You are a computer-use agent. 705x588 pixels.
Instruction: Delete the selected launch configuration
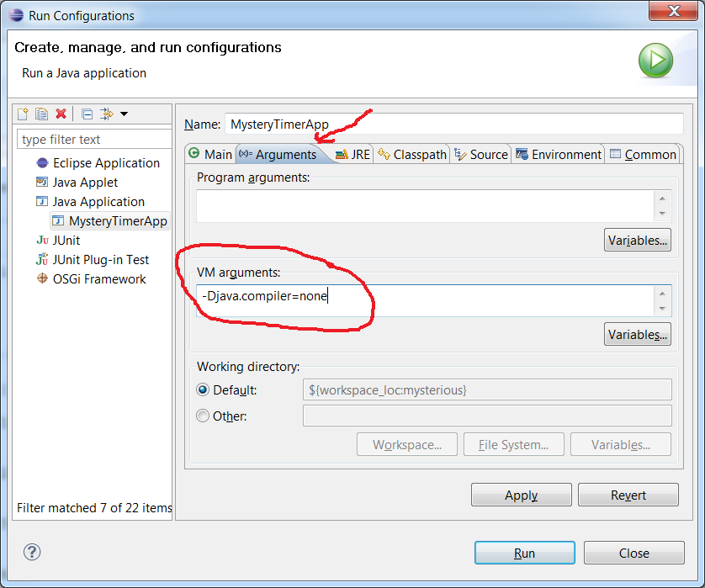click(x=61, y=114)
